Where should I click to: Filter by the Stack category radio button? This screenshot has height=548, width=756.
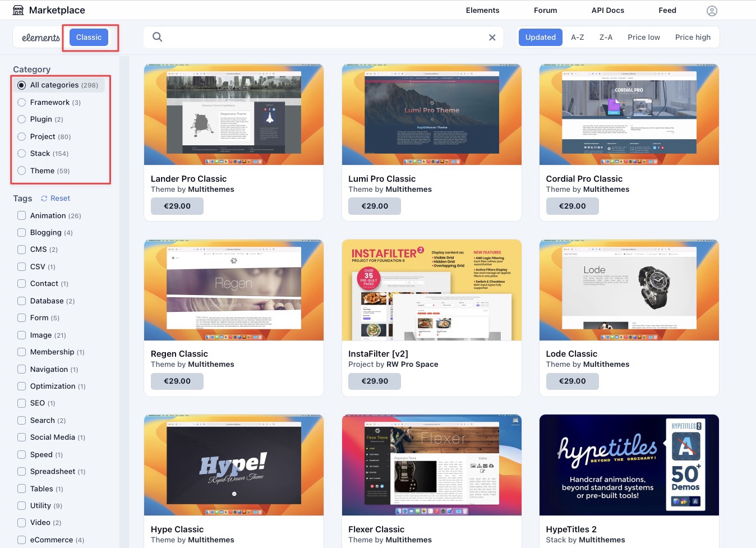click(x=22, y=154)
